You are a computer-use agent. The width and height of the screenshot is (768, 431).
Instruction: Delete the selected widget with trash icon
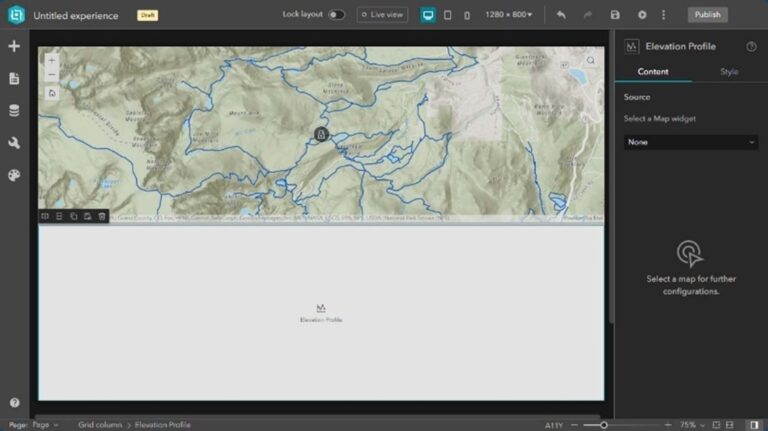[x=102, y=216]
